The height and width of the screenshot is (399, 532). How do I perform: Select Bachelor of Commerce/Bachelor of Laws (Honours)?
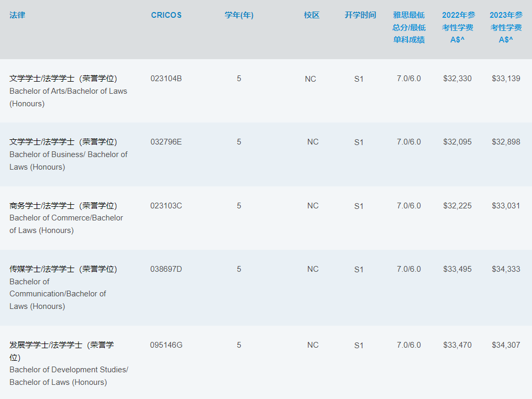[66, 224]
